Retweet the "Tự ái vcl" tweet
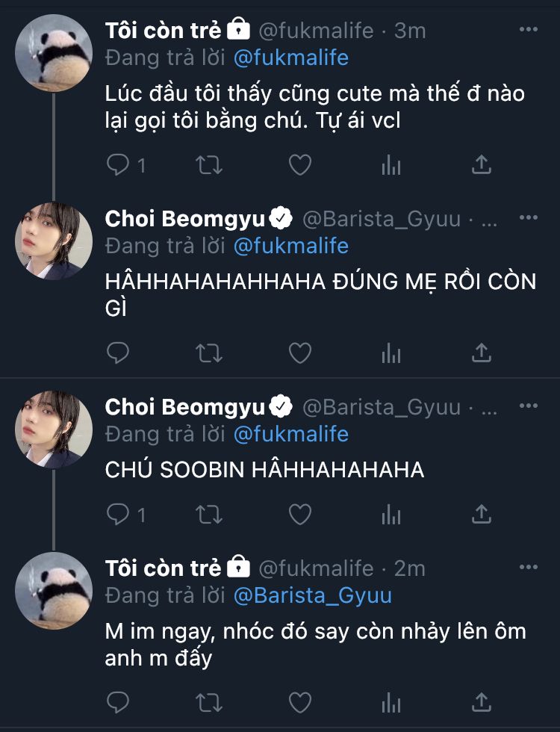Viewport: 560px width, 732px height. coord(208,165)
